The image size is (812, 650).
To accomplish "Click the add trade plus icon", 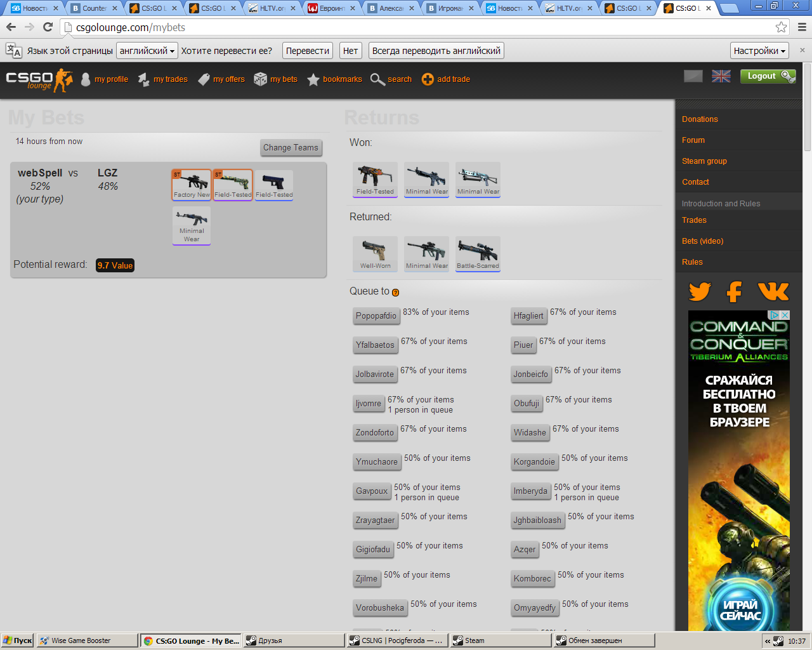I will point(428,79).
